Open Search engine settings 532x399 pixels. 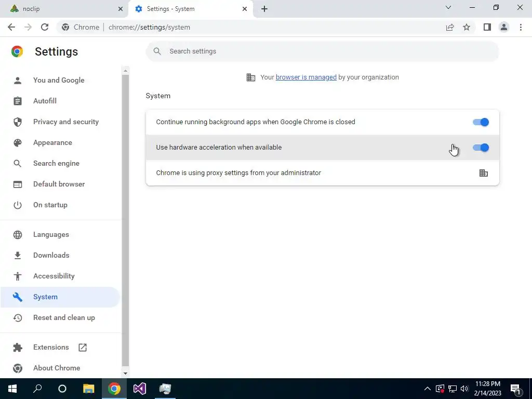pos(60,164)
